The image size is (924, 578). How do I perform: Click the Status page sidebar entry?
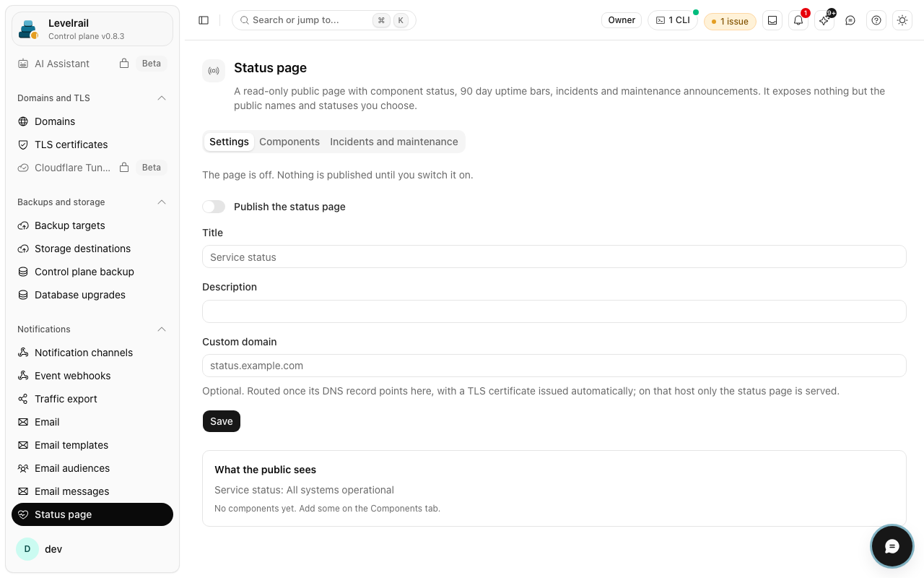[92, 514]
